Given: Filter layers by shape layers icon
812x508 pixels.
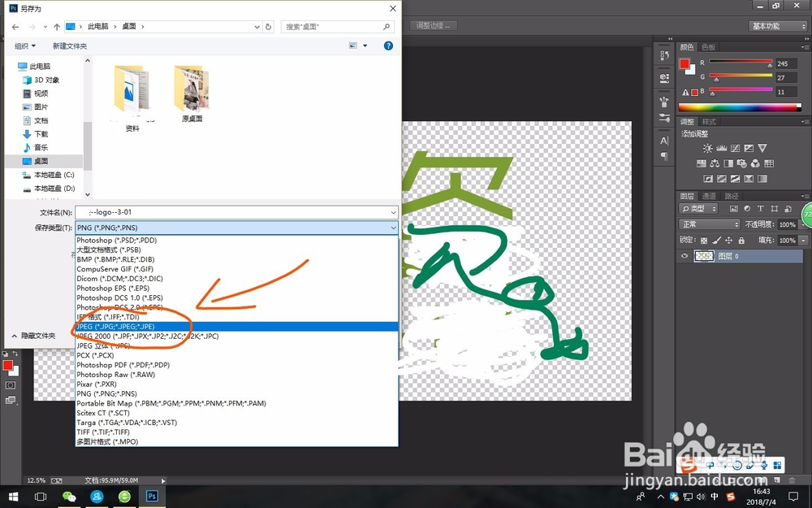Looking at the screenshot, I should pos(774,208).
